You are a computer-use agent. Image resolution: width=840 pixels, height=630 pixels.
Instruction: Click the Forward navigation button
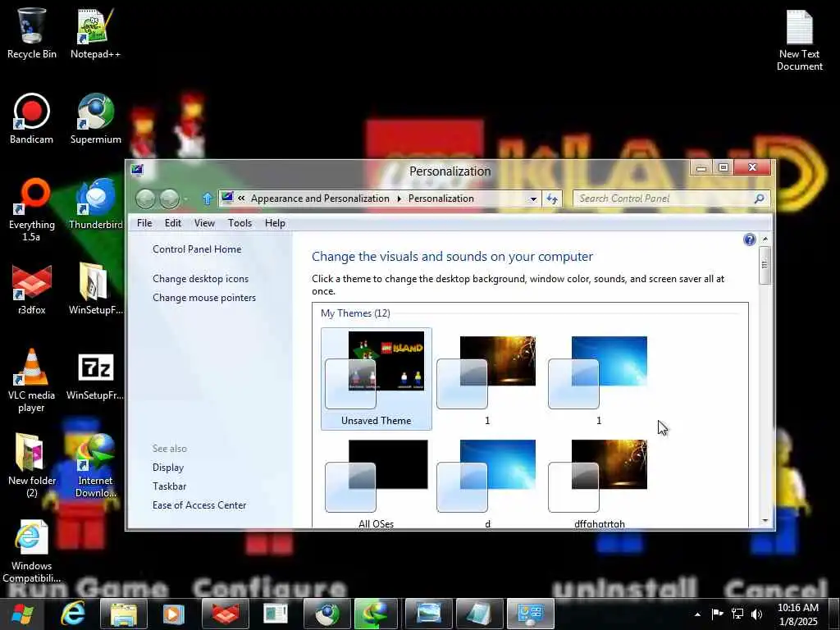(x=169, y=199)
